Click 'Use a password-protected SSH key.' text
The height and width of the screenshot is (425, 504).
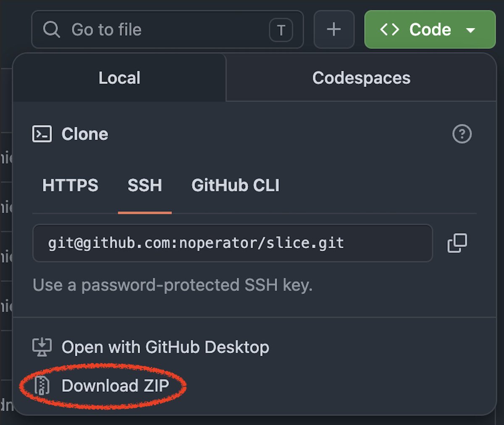point(173,285)
